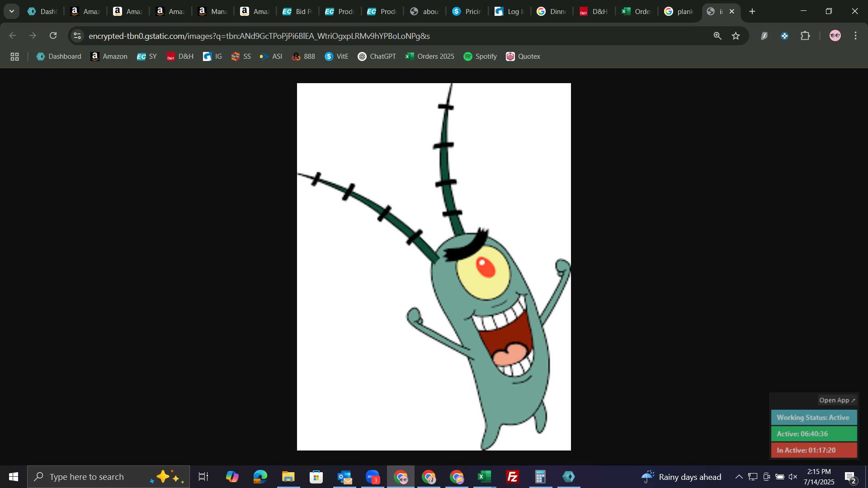Click the Open App link in tracker widget
The width and height of the screenshot is (868, 488).
pos(837,400)
